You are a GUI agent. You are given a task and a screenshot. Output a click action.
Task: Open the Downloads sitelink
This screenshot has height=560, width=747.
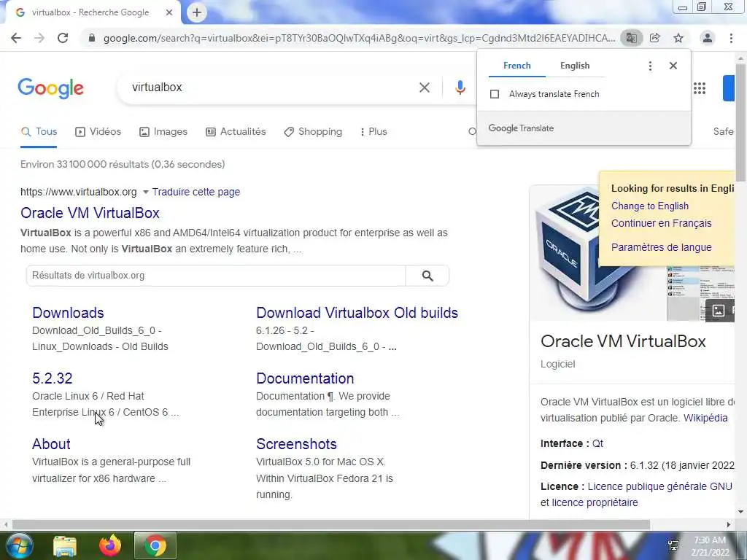[68, 313]
